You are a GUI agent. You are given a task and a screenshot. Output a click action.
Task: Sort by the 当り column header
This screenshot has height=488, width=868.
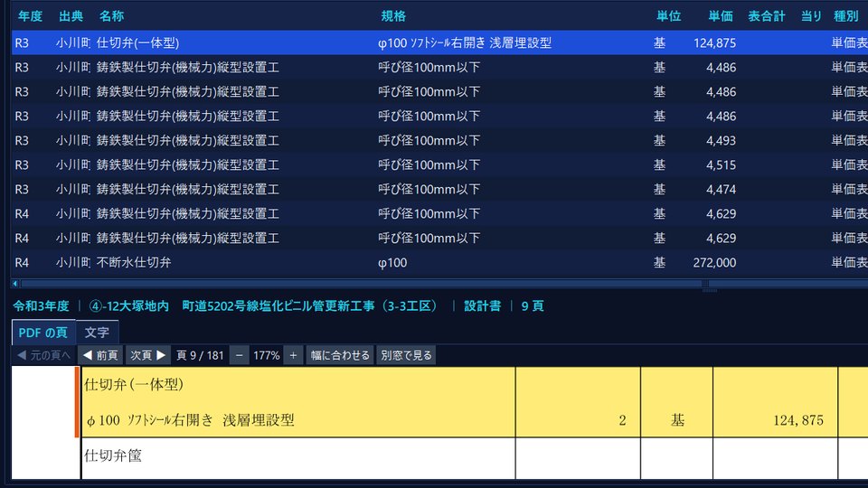(811, 16)
